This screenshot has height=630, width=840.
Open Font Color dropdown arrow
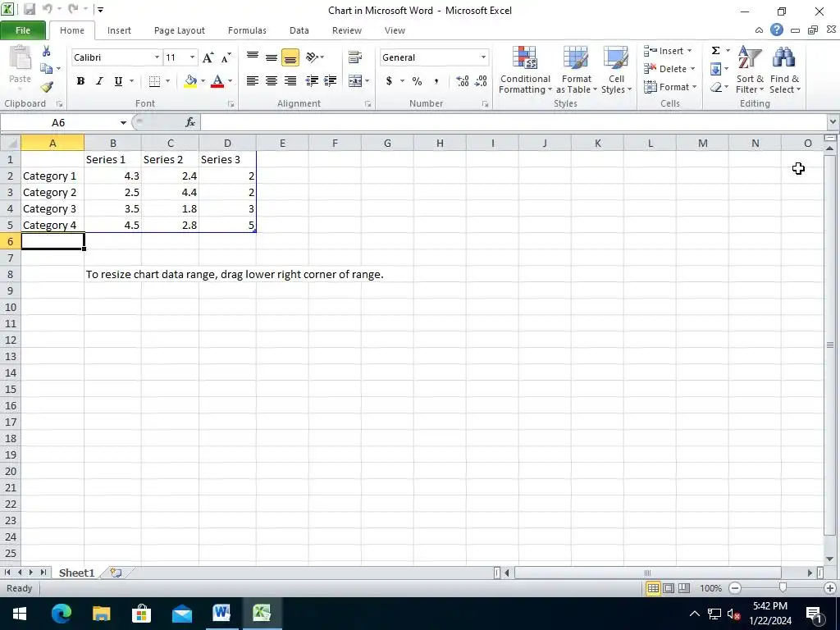tap(231, 81)
